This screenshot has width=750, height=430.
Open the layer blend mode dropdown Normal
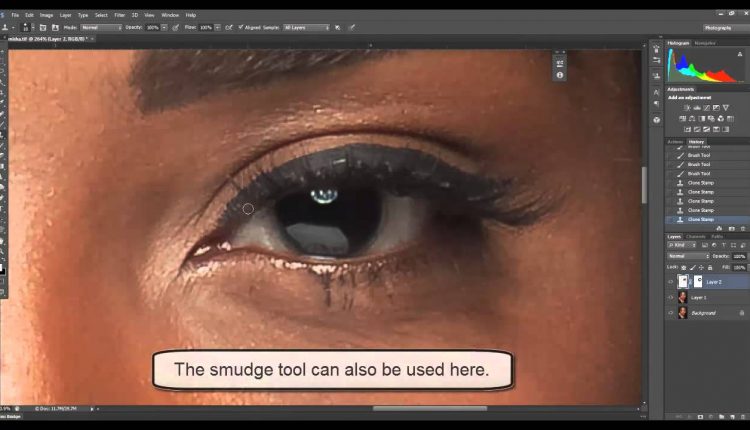689,256
